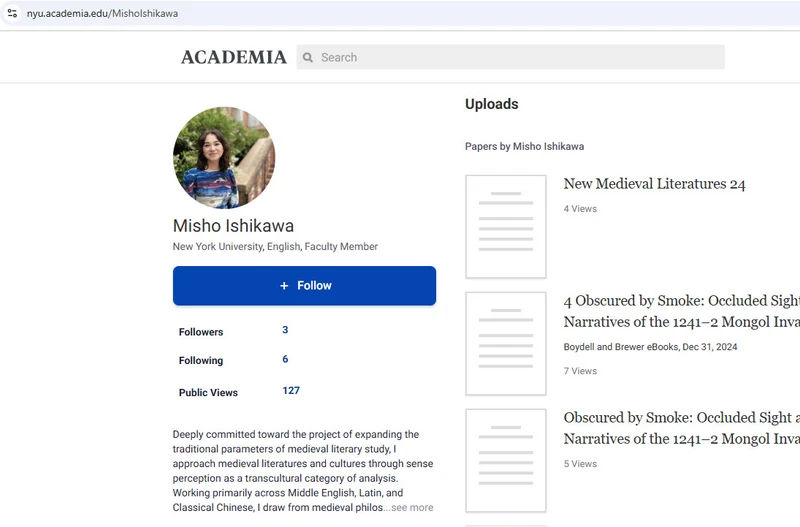Screen dimensions: 800x527
Task: Click the Follow button
Action: tap(304, 286)
